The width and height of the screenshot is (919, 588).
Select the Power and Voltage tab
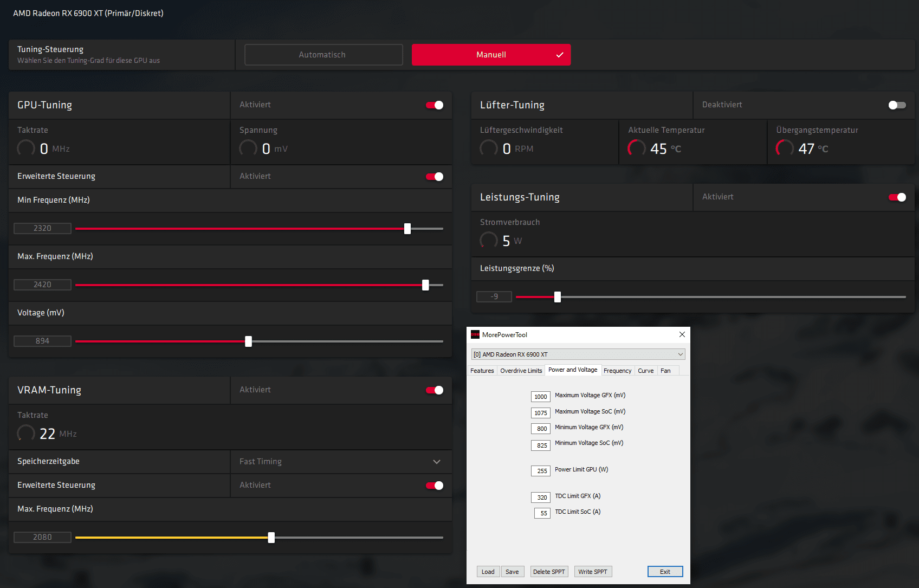[x=573, y=370]
